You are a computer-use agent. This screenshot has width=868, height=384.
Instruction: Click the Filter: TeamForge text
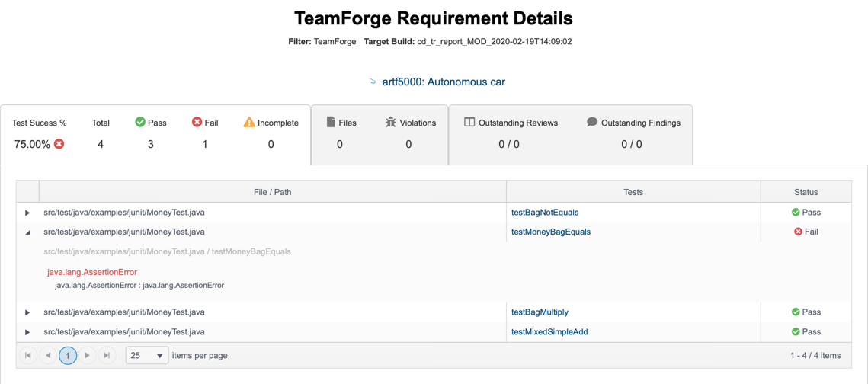pyautogui.click(x=322, y=41)
